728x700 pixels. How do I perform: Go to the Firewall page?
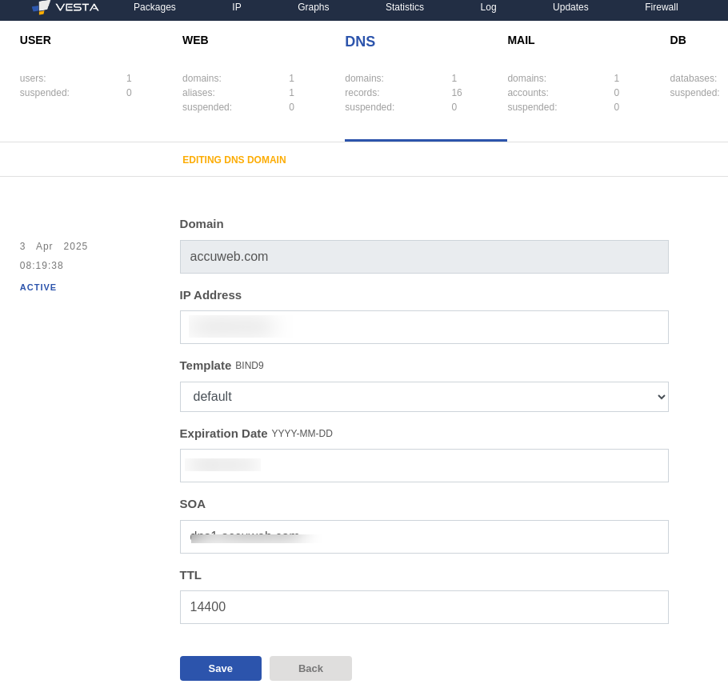click(661, 7)
